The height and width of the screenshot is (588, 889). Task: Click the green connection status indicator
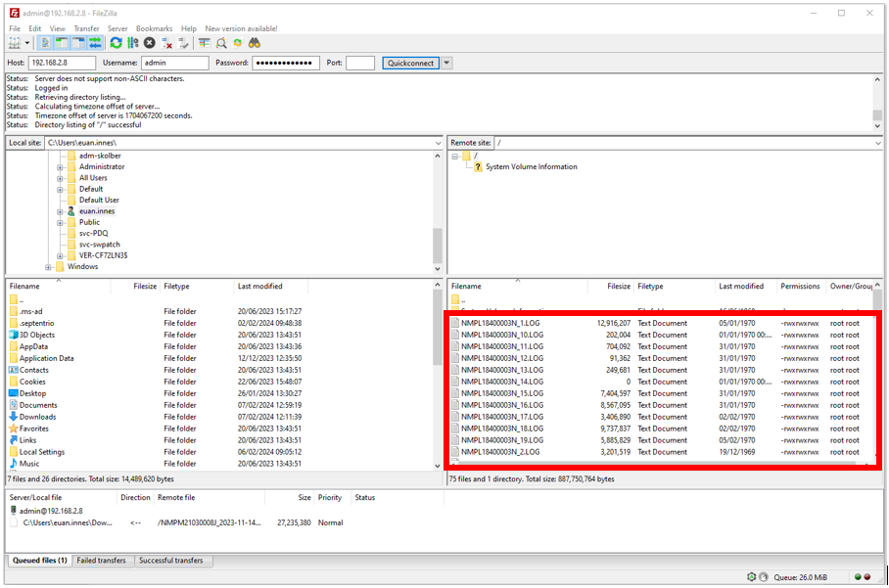click(858, 577)
